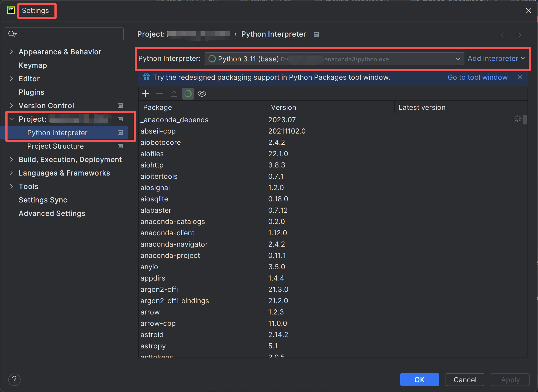
Task: Select Project Structure page
Action: pos(56,146)
